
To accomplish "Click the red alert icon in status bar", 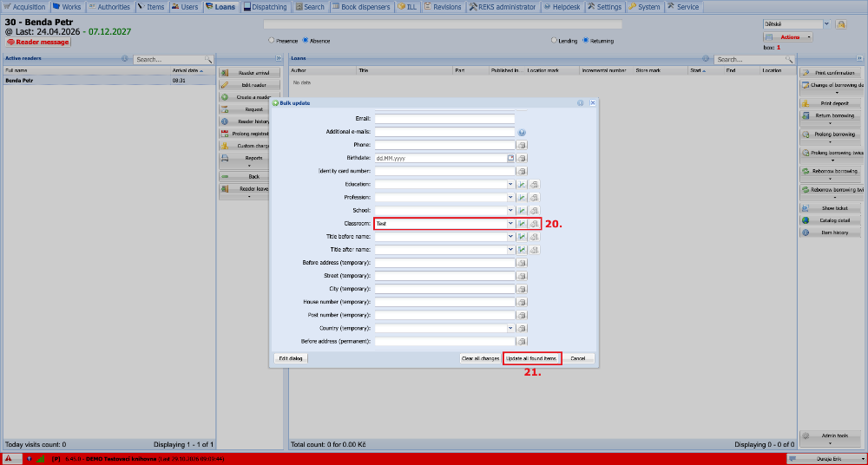I will 10,459.
